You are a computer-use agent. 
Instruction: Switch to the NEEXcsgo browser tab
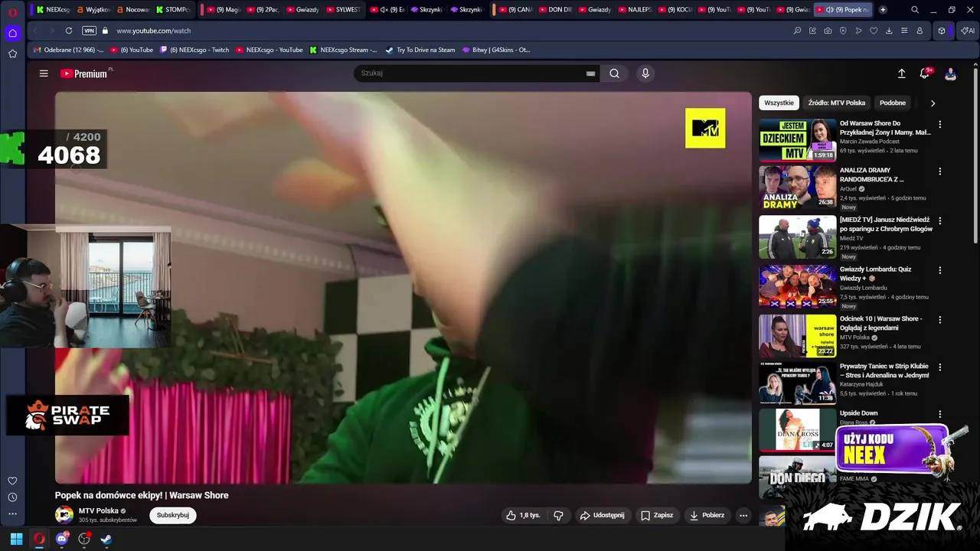[x=53, y=10]
